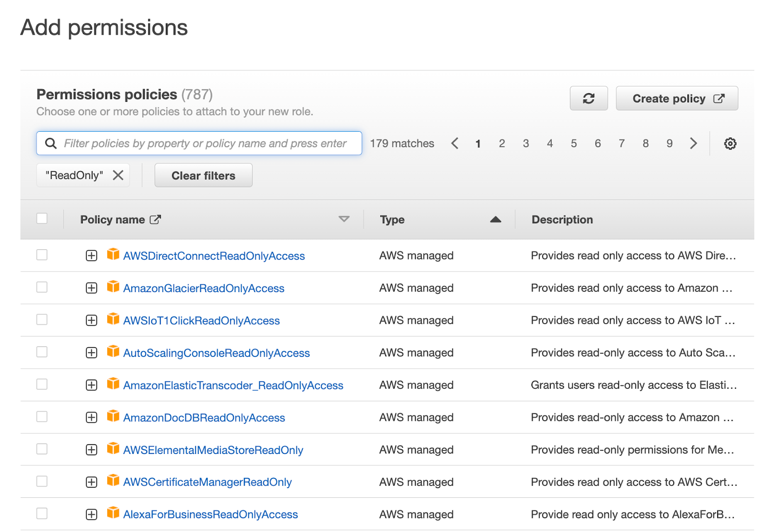Open the AWSDirectConnectReadOnlyAccess policy link
The image size is (780, 532).
click(214, 256)
